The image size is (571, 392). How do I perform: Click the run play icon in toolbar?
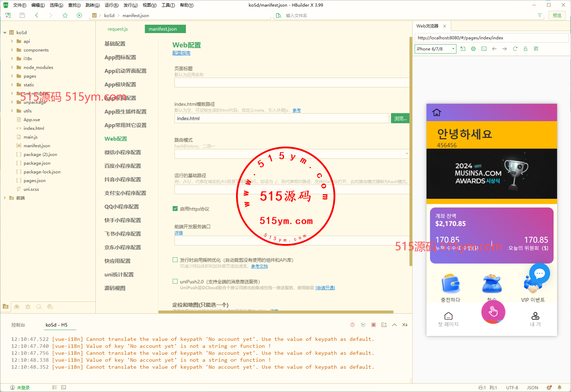[79, 15]
